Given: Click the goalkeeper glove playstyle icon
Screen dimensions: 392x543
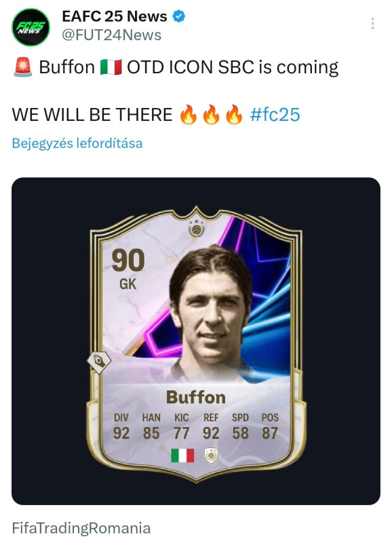Looking at the screenshot, I should pos(99,362).
